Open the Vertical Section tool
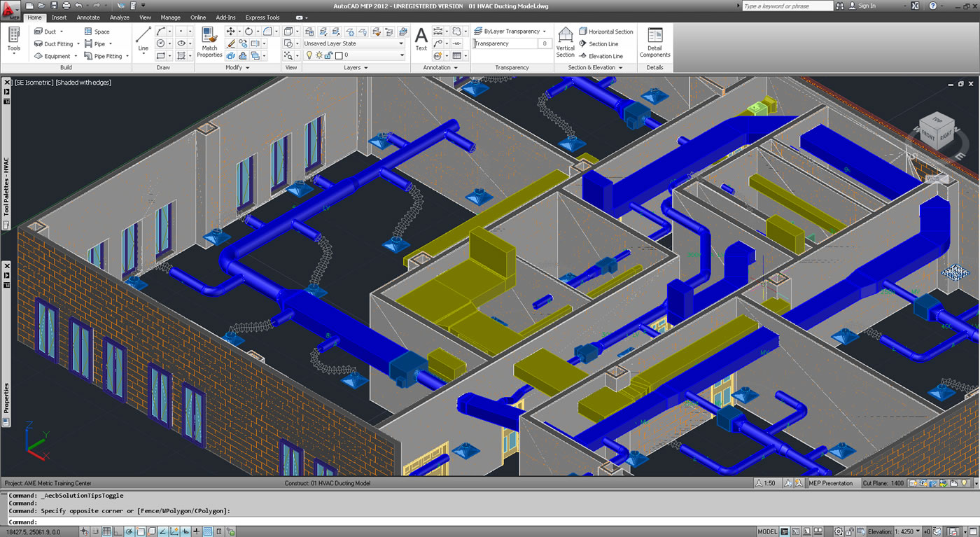980x537 pixels. [x=565, y=43]
